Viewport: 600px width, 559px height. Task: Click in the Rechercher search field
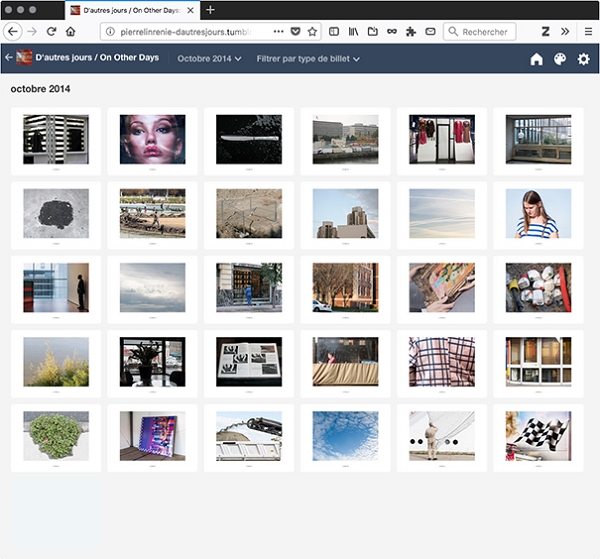coord(485,32)
